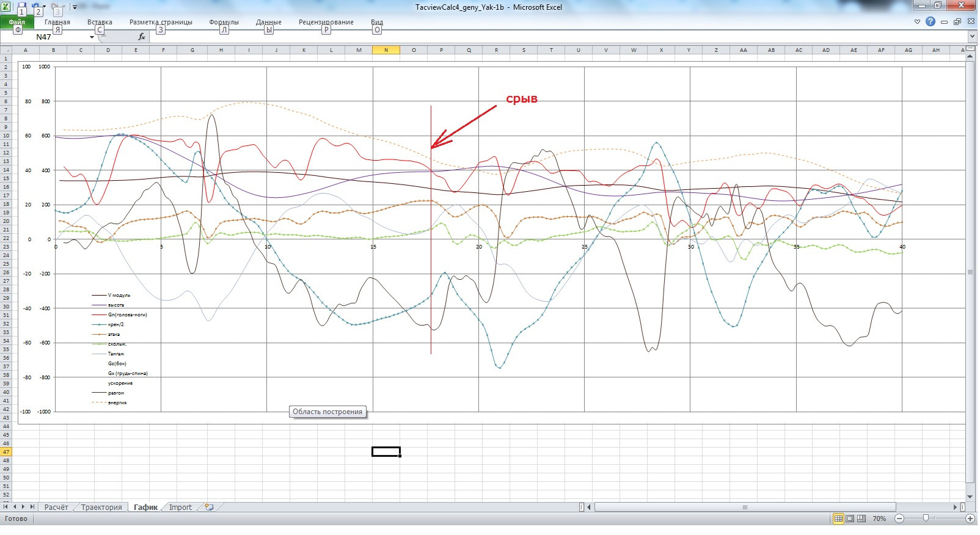Select row 47 header
This screenshot has height=535, width=980.
[x=6, y=451]
